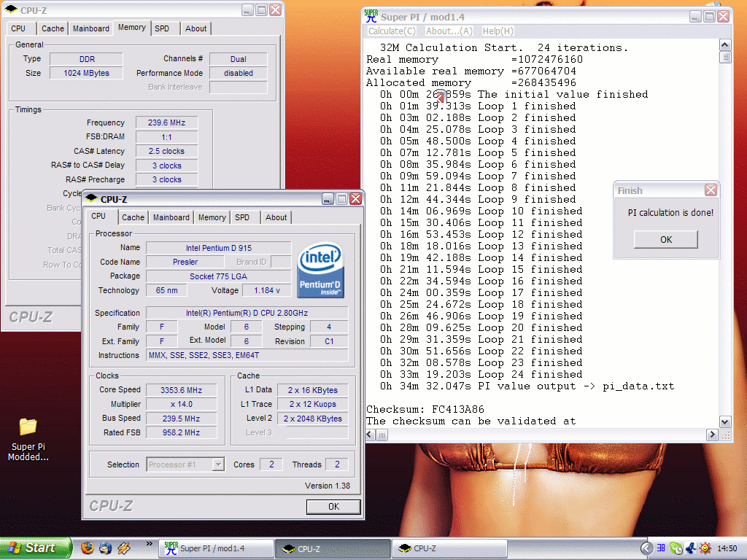747x560 pixels.
Task: Click the Instructions list MMX, SSE field
Action: pos(247,355)
